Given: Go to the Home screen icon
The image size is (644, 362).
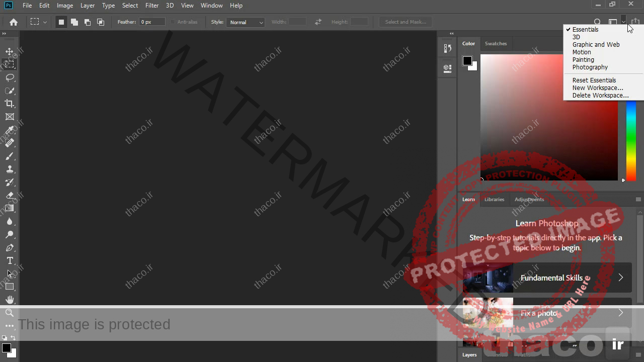Looking at the screenshot, I should (14, 22).
